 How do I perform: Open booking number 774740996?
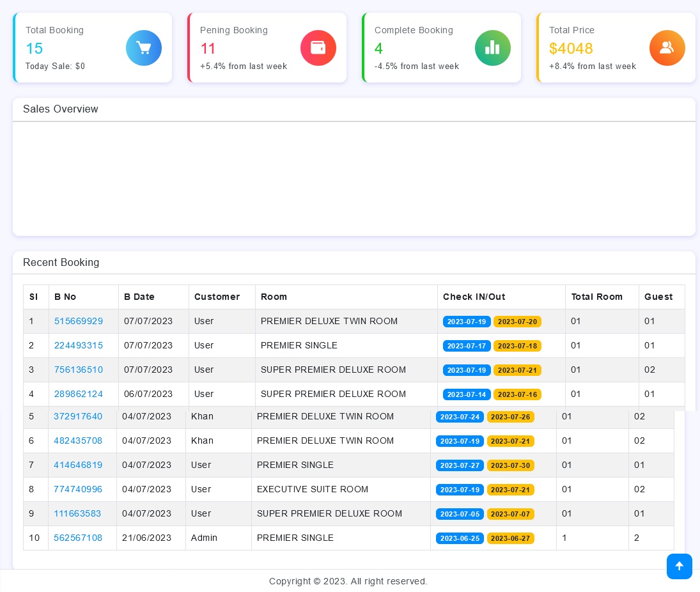[x=78, y=489]
